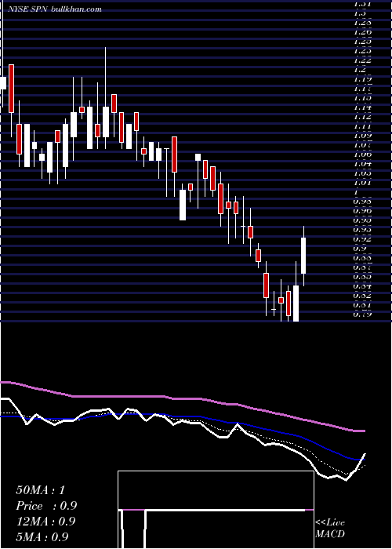This screenshot has width=392, height=549.
Task: Click the last white candlestick on the right
Action: [x=303, y=256]
